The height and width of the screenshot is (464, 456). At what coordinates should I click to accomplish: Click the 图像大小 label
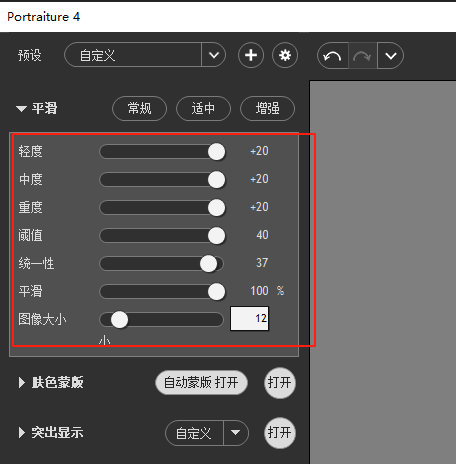click(42, 319)
